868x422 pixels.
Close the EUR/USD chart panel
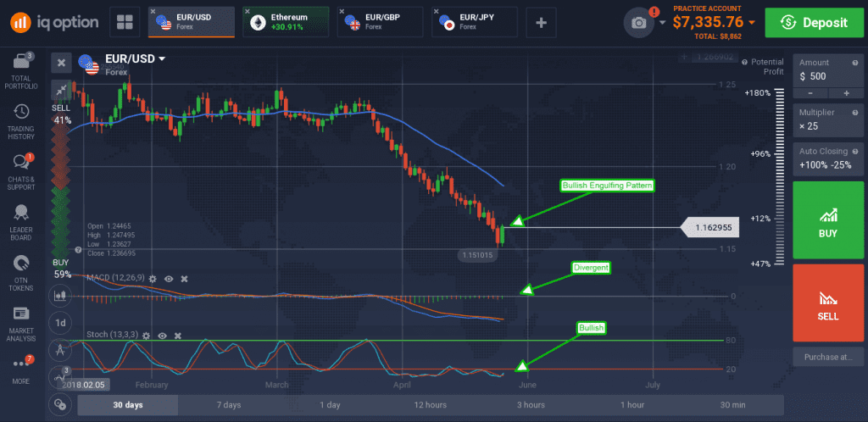61,63
